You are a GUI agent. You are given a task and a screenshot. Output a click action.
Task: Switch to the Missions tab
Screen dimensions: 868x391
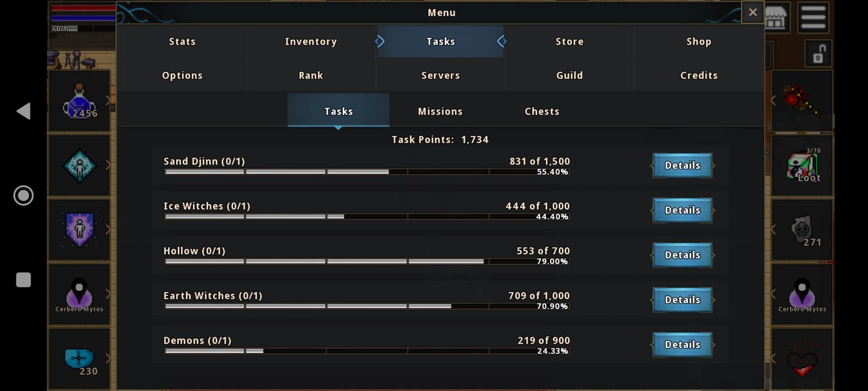(x=440, y=111)
